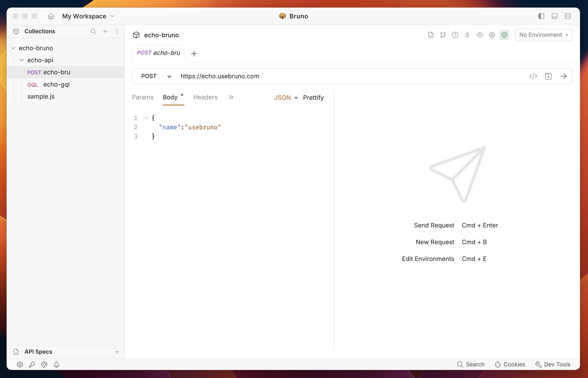Click the clock history icon
This screenshot has height=378, width=588.
pos(455,35)
